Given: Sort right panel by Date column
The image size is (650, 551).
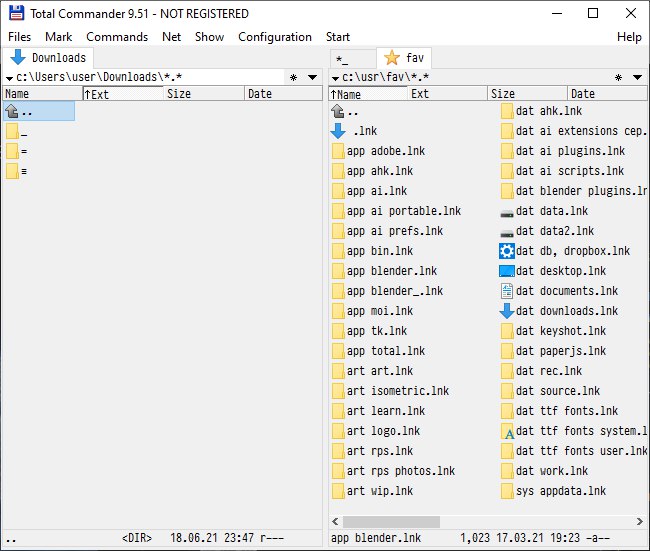Looking at the screenshot, I should (x=606, y=94).
